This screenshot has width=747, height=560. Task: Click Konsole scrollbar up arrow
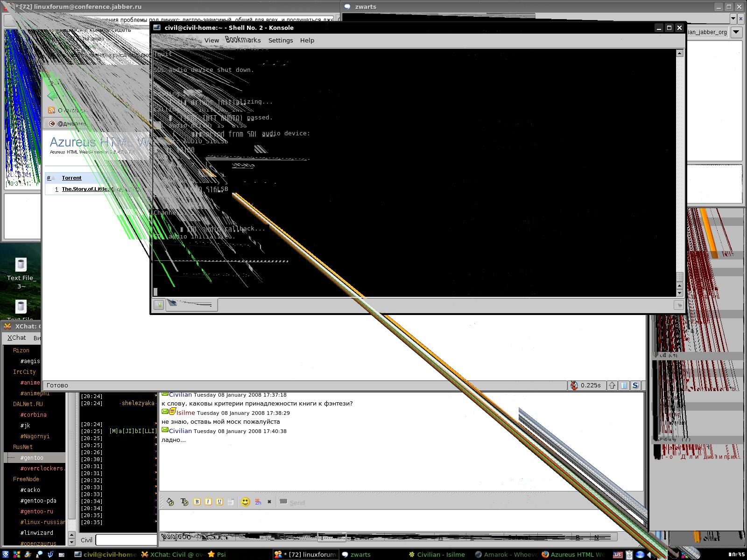[x=680, y=53]
